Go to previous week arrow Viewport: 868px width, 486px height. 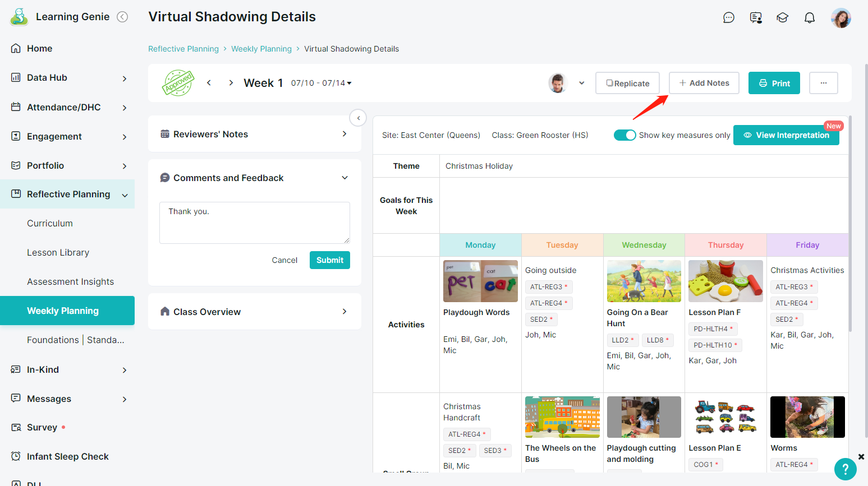click(209, 82)
